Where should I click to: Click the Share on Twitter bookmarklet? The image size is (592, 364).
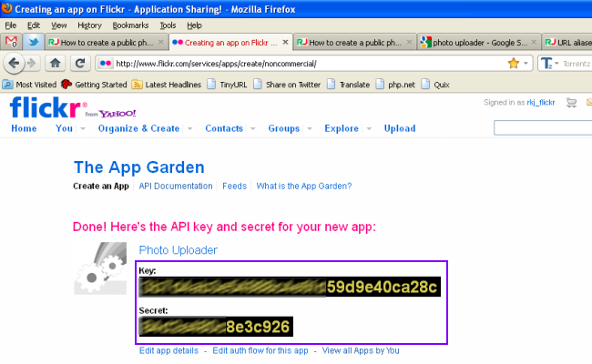coord(287,85)
